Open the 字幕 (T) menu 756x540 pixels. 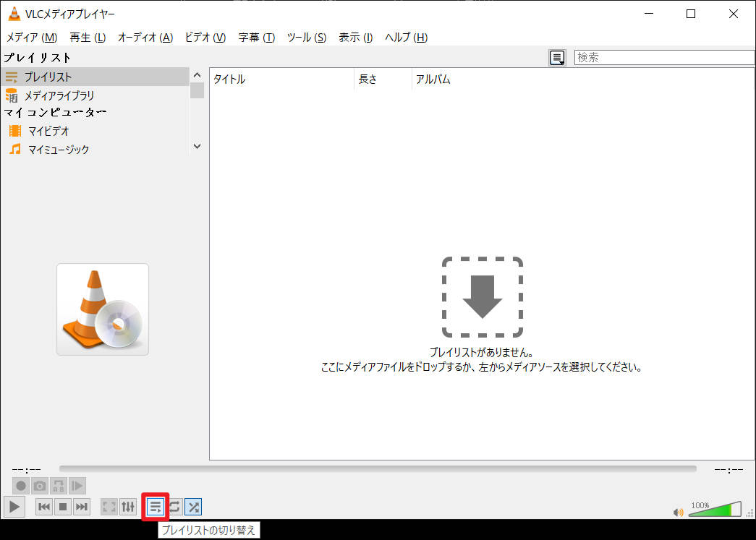257,37
